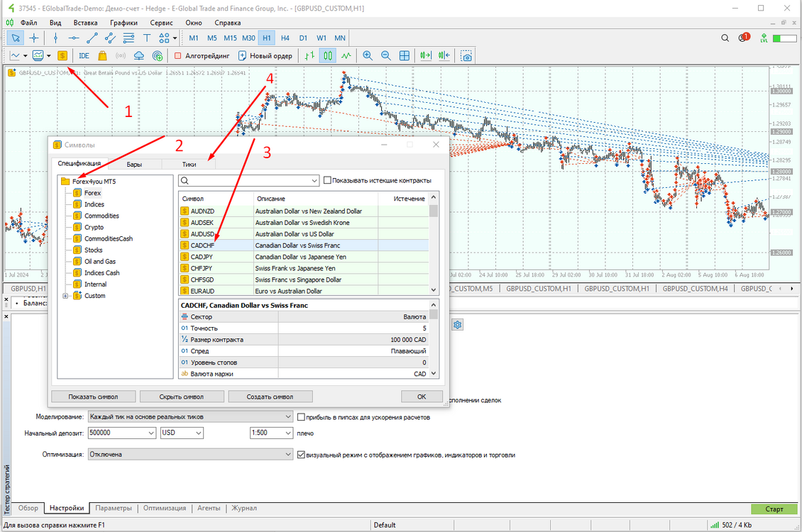Toggle profit in pips checkbox
This screenshot has height=532, width=802.
pyautogui.click(x=301, y=417)
